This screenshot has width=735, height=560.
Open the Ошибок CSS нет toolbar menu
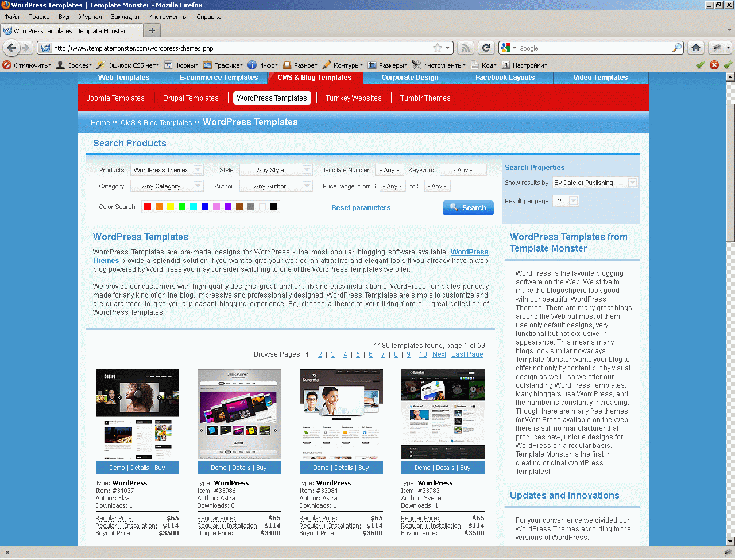pyautogui.click(x=129, y=65)
